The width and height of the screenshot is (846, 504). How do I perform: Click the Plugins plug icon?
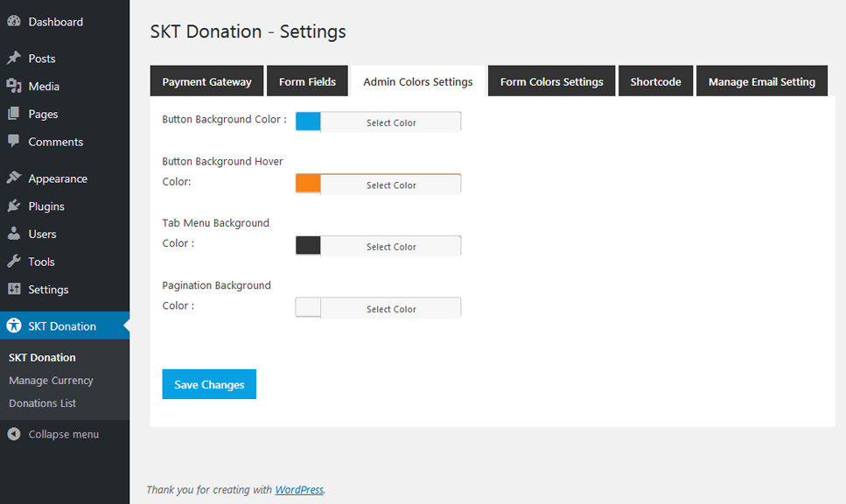[x=14, y=206]
